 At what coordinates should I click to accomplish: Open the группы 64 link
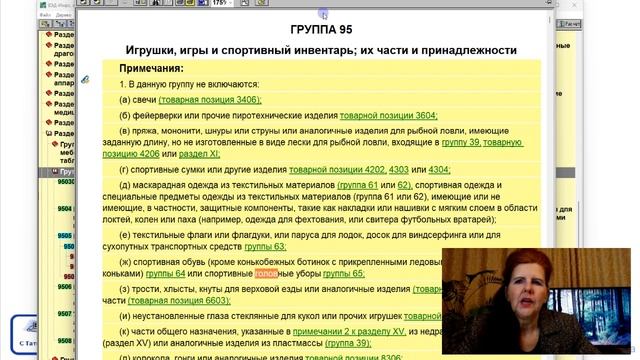tap(165, 273)
